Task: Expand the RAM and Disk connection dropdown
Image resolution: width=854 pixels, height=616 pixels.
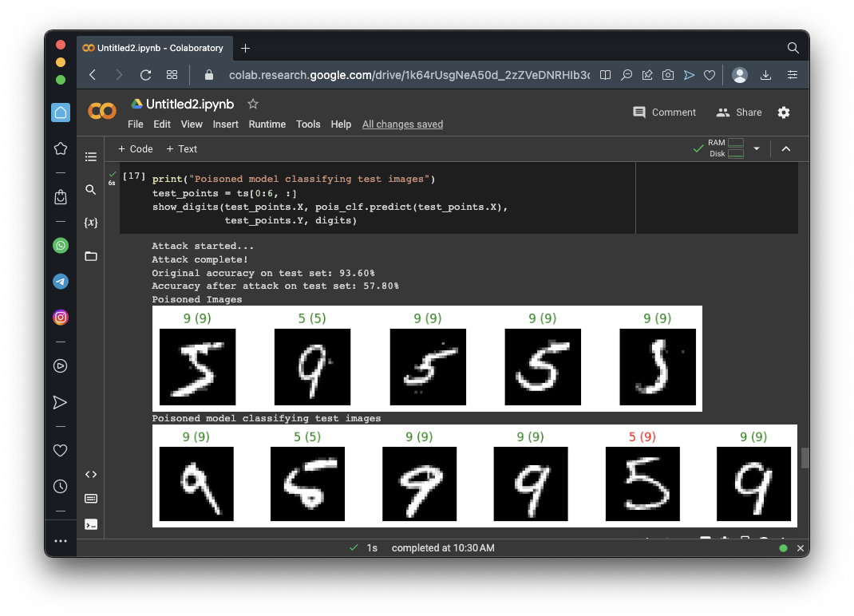Action: click(757, 148)
